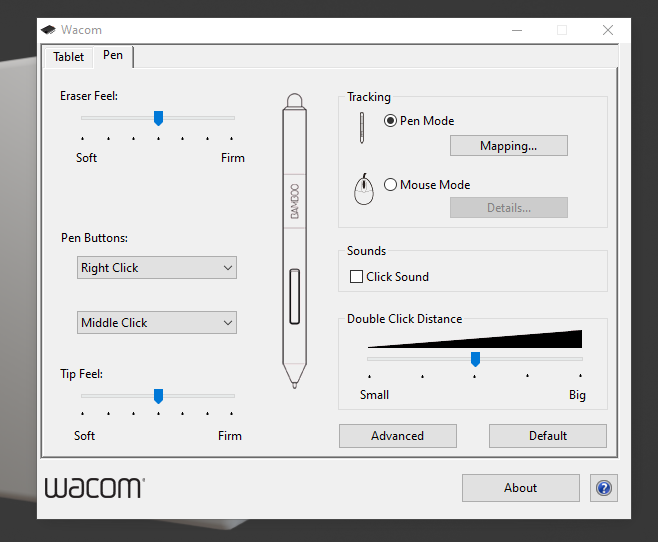Select the Mouse Mode radio button
The width and height of the screenshot is (658, 542).
tap(390, 185)
